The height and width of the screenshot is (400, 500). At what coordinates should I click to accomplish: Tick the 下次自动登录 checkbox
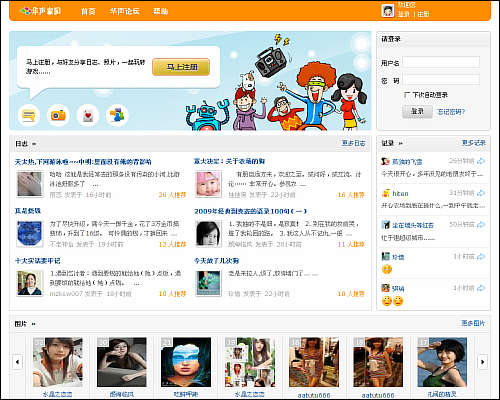coord(407,95)
